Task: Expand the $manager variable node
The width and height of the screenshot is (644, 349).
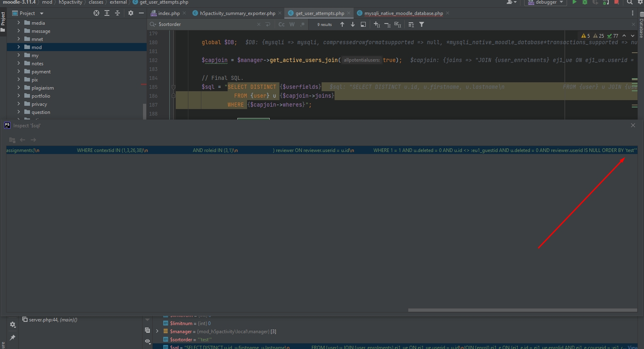Action: pyautogui.click(x=157, y=331)
